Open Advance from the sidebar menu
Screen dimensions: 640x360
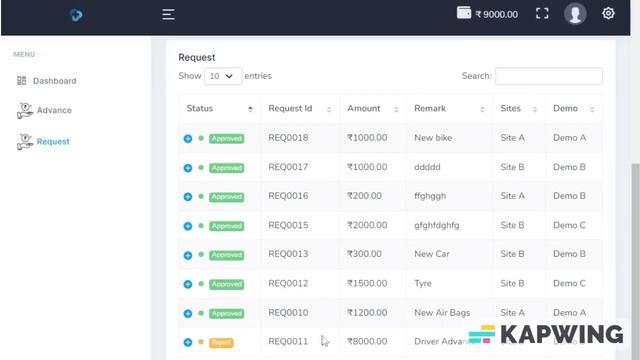[54, 110]
